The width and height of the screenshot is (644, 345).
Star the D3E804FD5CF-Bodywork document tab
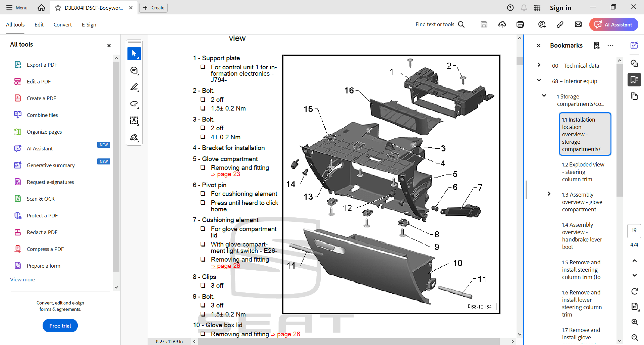coord(58,8)
